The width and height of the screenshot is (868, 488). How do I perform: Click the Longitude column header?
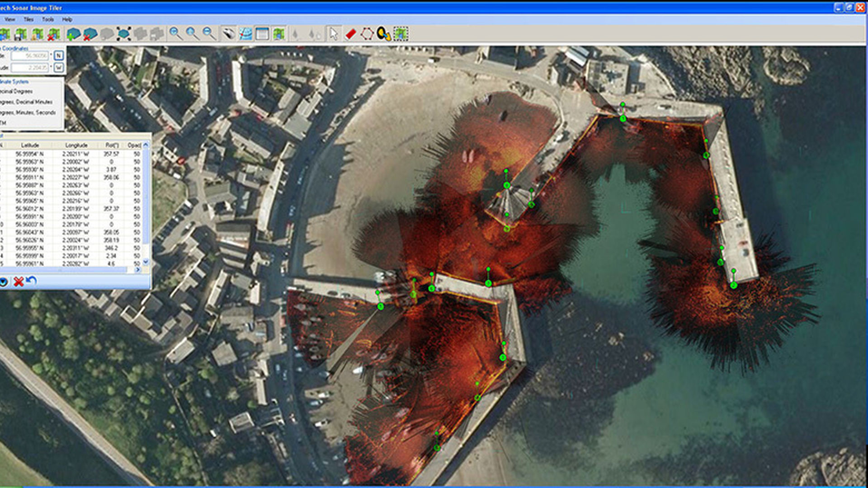76,145
